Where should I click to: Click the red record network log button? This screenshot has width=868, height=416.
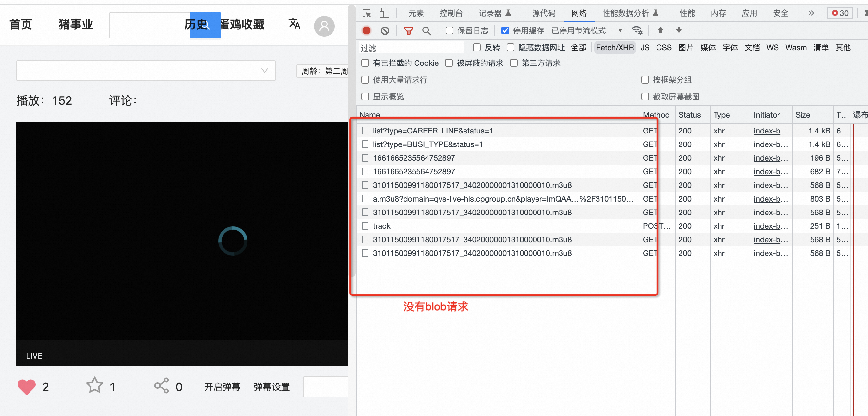(366, 31)
